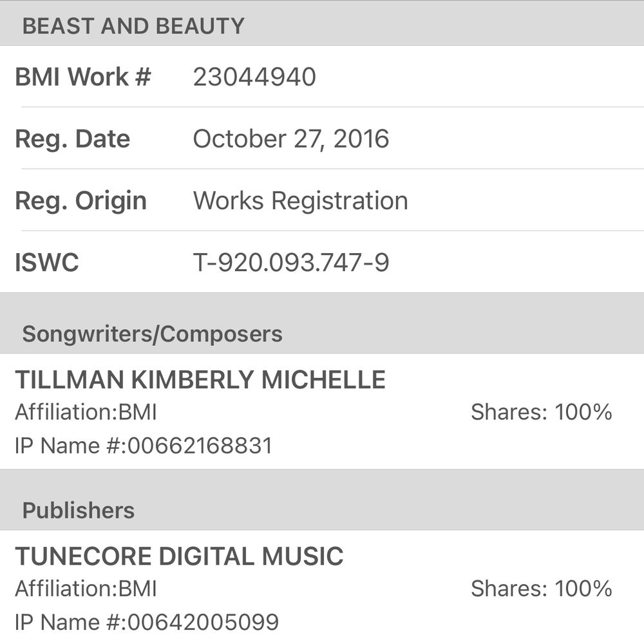This screenshot has width=644, height=644.
Task: Open publisher TUNECORE DIGITAL MUSIC
Action: tap(180, 556)
